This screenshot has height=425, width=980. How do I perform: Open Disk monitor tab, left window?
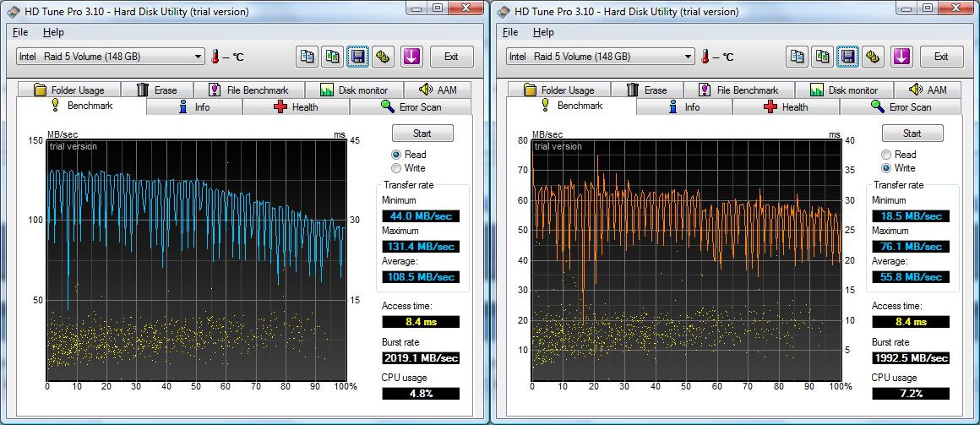pyautogui.click(x=355, y=90)
